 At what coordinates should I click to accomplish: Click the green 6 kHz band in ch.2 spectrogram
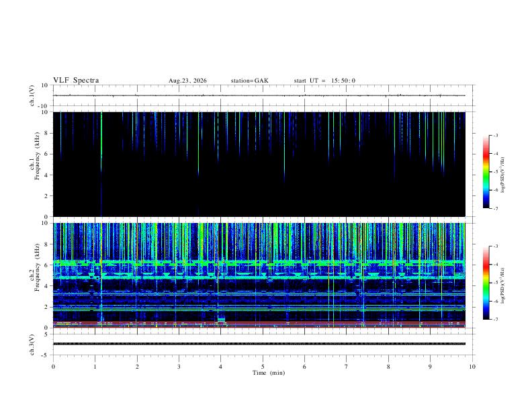pyautogui.click(x=259, y=263)
